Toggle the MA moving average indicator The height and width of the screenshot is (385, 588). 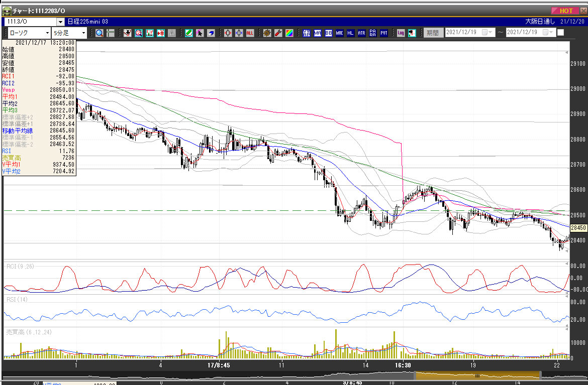(318, 33)
